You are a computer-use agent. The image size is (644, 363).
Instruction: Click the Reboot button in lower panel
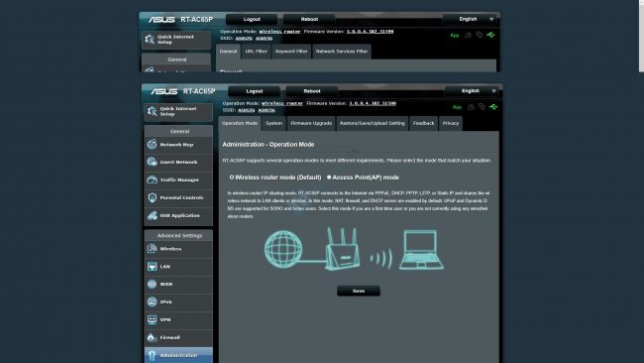312,91
